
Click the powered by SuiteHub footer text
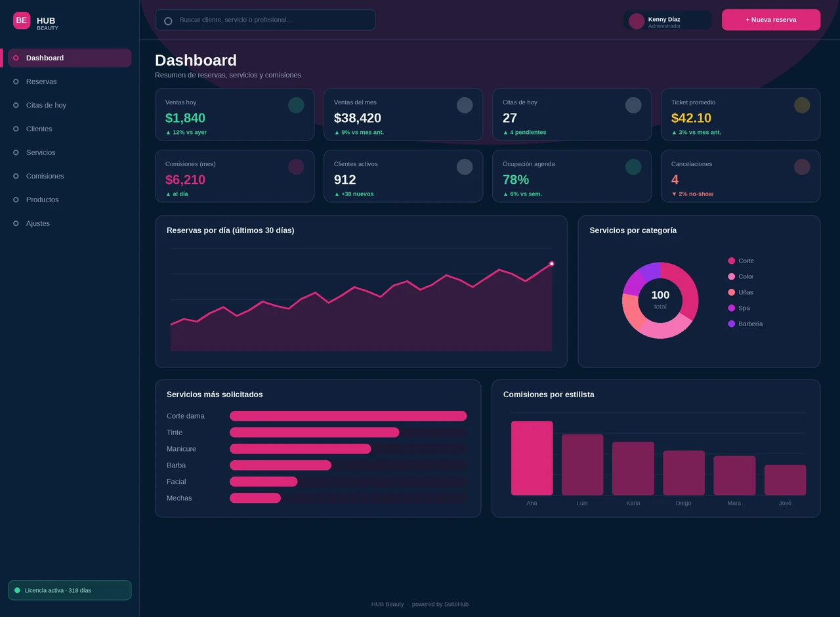click(440, 604)
